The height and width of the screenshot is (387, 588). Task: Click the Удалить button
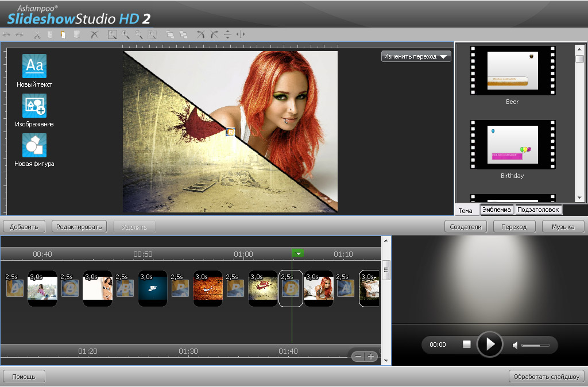coord(134,227)
